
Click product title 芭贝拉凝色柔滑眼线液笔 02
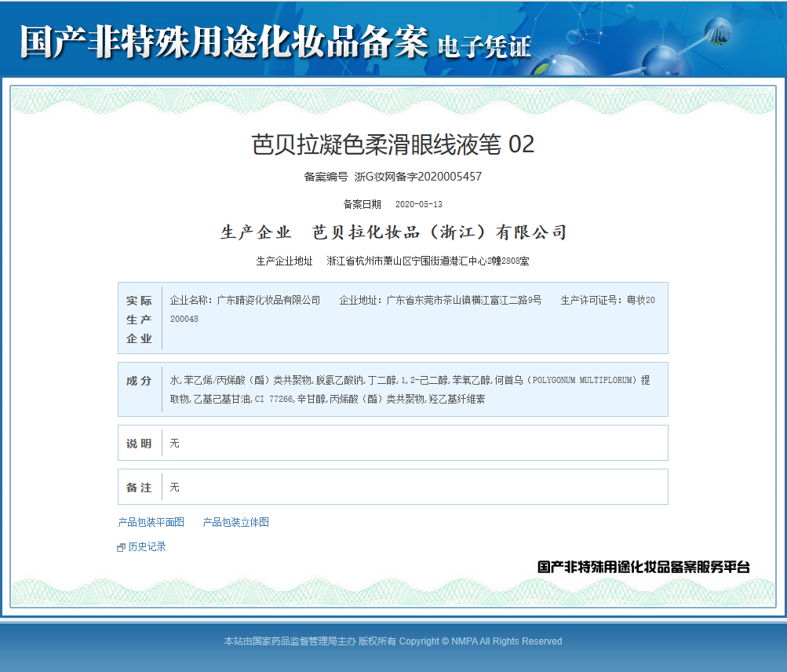[x=393, y=144]
